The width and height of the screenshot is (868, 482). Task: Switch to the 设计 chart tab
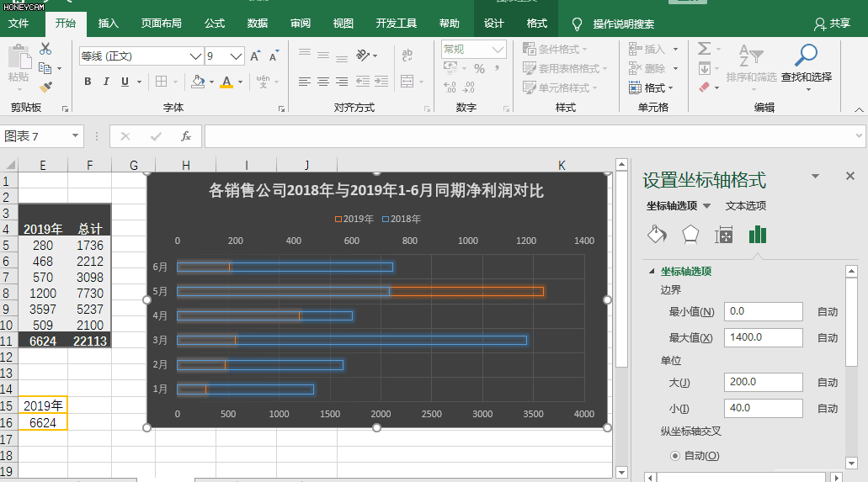[494, 24]
